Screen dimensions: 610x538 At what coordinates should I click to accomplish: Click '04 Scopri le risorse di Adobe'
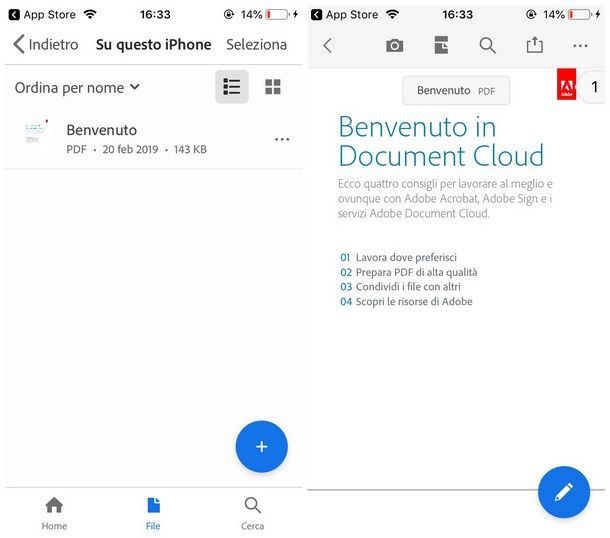point(406,301)
